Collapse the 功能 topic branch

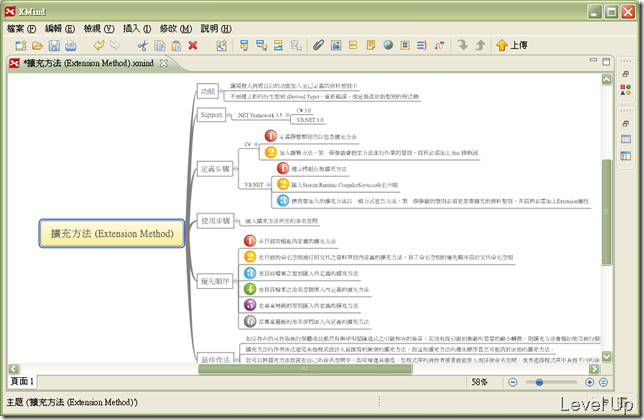click(221, 91)
